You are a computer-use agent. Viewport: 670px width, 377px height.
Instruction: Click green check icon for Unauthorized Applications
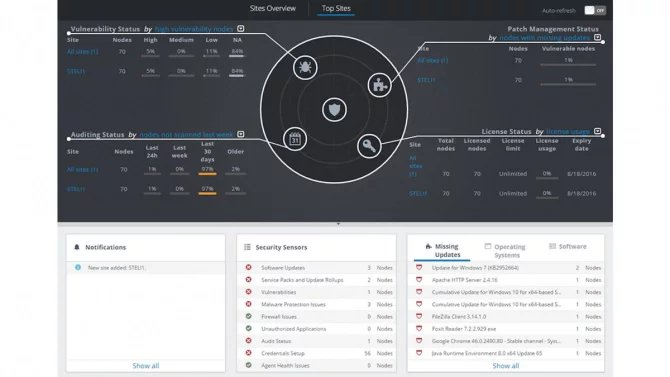pyautogui.click(x=248, y=328)
